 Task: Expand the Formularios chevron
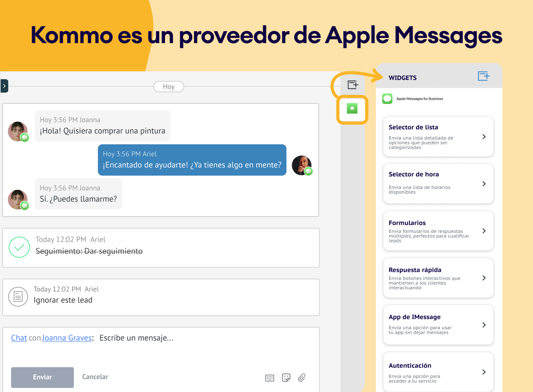point(484,230)
